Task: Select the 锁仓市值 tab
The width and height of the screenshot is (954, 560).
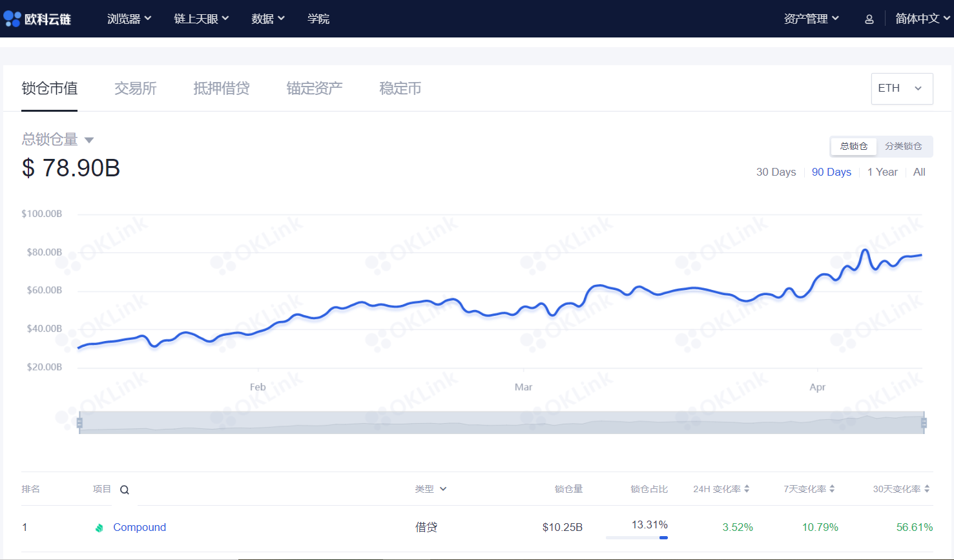Action: tap(50, 88)
